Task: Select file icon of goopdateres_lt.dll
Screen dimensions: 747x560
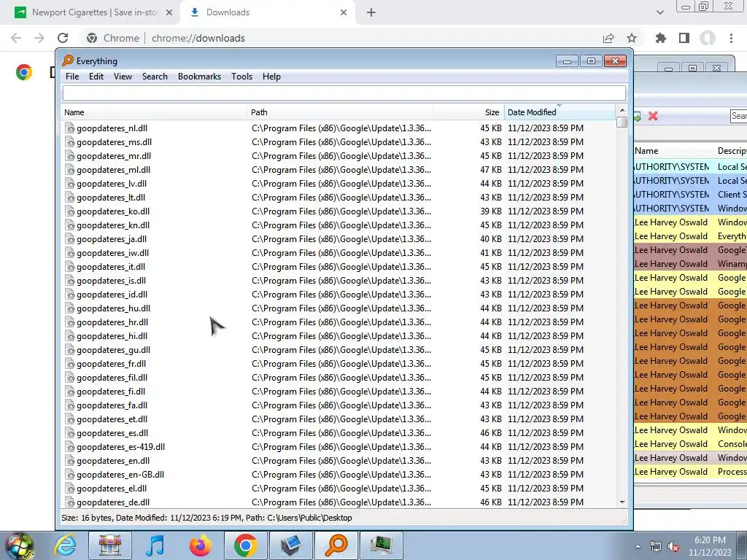Action: pos(70,197)
